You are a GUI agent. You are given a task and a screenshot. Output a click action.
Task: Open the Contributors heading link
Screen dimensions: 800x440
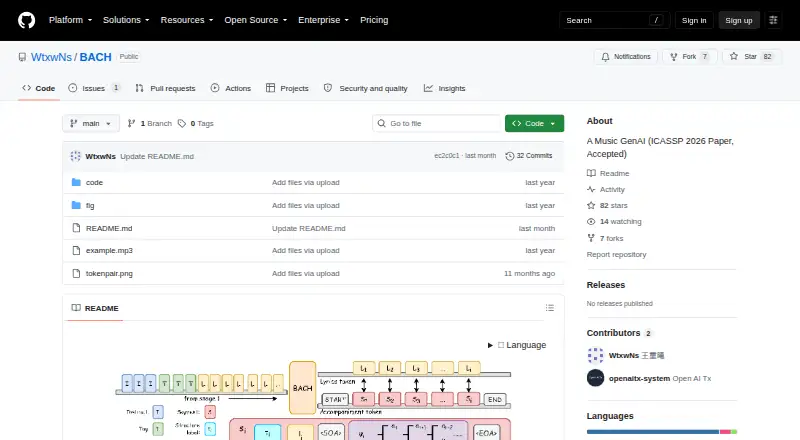tap(619, 333)
